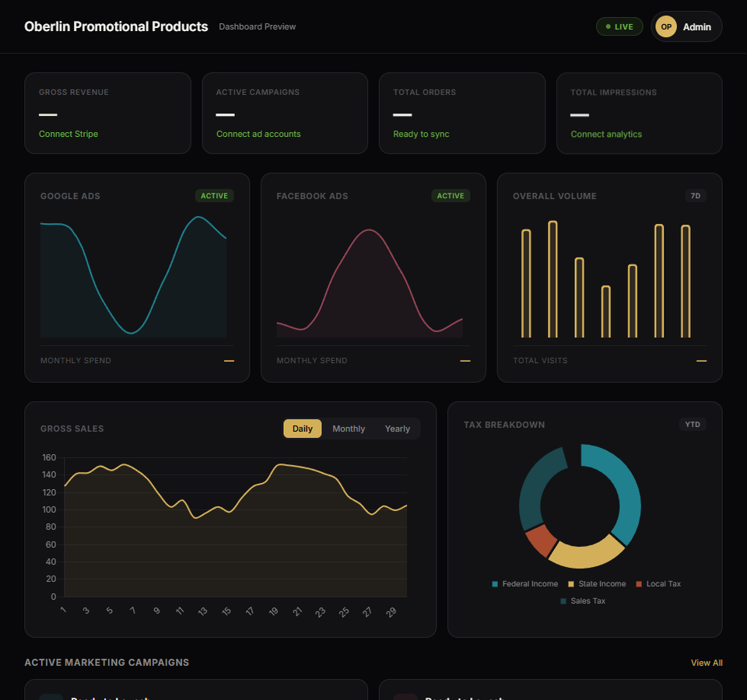Screen dimensions: 747x700
Task: Click the YTD badge on Tax Breakdown
Action: (693, 425)
